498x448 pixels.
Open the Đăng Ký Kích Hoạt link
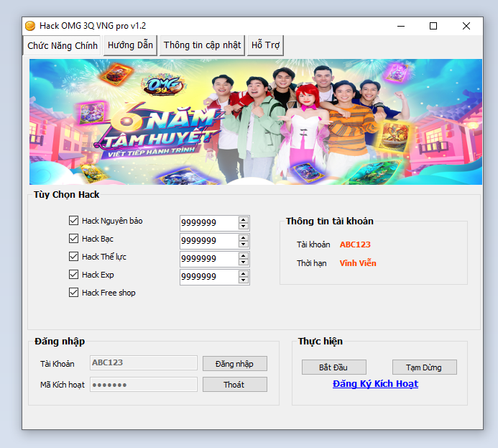pos(375,384)
